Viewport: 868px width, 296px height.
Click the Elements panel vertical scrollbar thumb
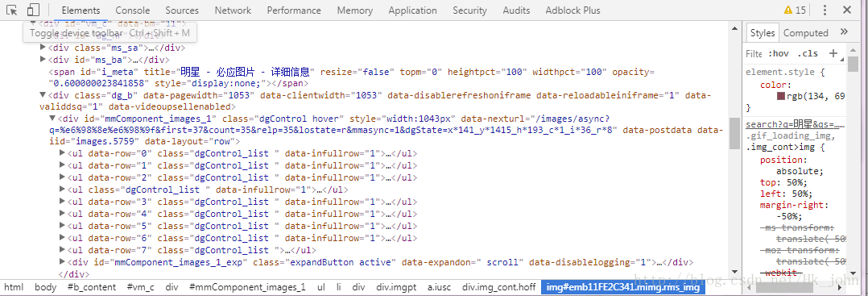click(734, 133)
